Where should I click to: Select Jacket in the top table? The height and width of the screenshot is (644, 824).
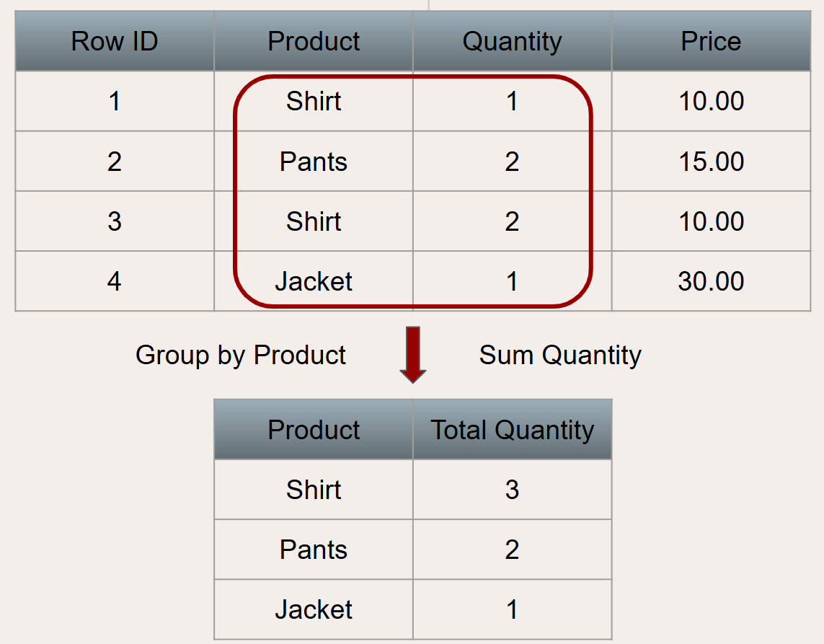coord(314,281)
